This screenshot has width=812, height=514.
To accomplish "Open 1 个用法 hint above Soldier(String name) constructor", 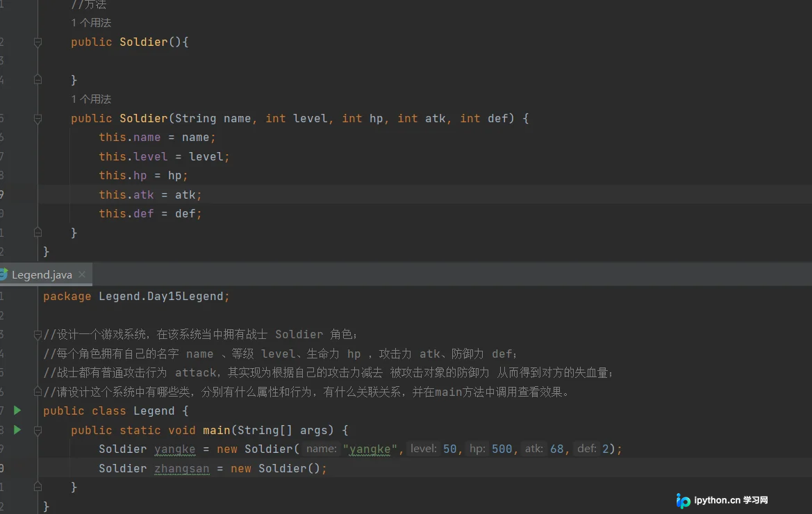I will click(91, 99).
